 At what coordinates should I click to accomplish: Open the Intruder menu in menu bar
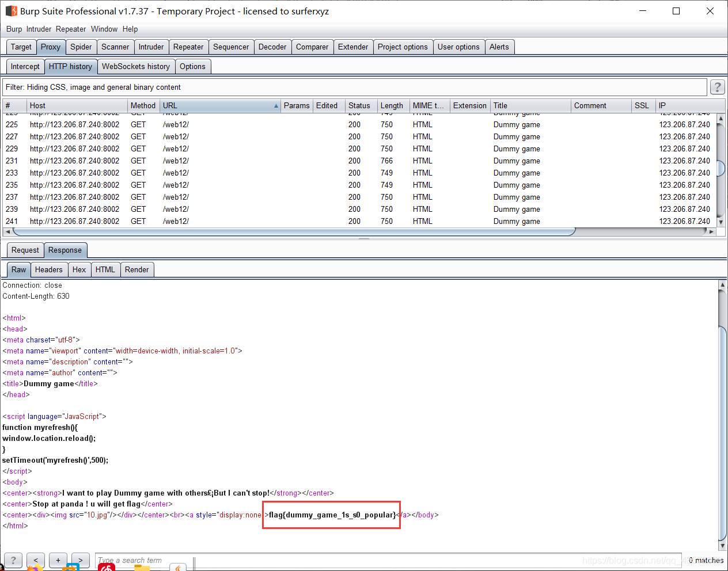coord(39,29)
